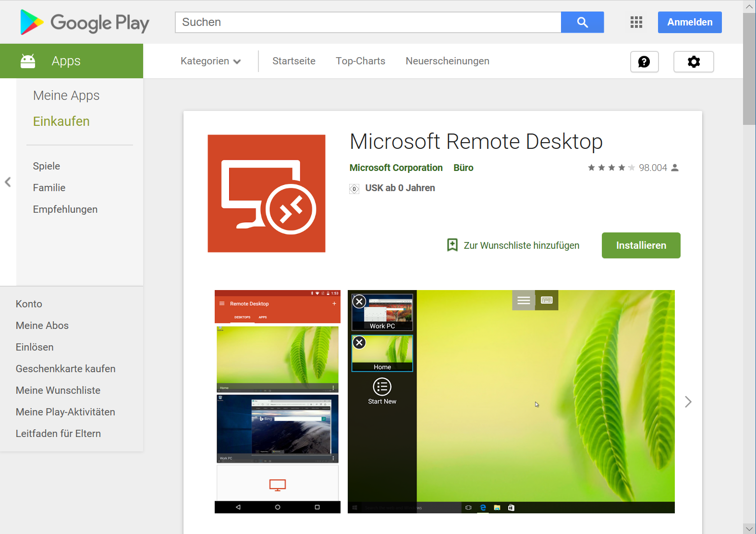Click the scrollbar down arrow
Image resolution: width=756 pixels, height=534 pixels.
tap(749, 528)
